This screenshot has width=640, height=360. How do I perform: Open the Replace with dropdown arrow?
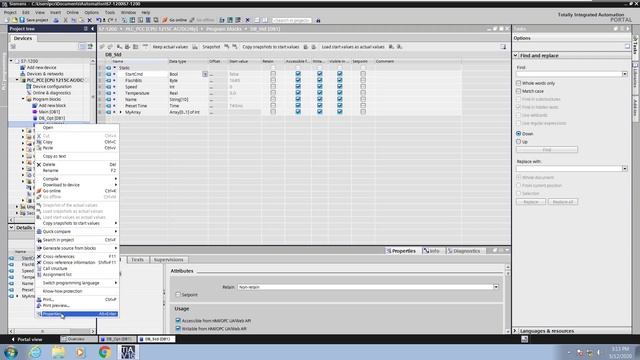625,168
